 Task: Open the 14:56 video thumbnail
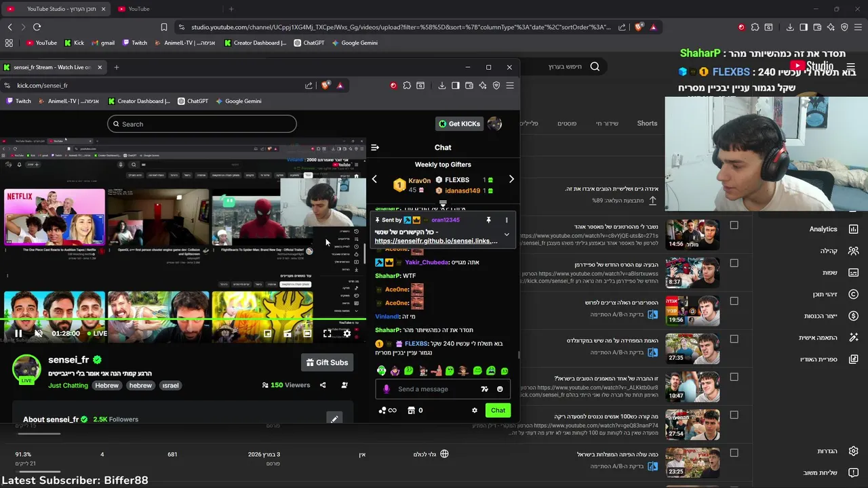point(692,234)
